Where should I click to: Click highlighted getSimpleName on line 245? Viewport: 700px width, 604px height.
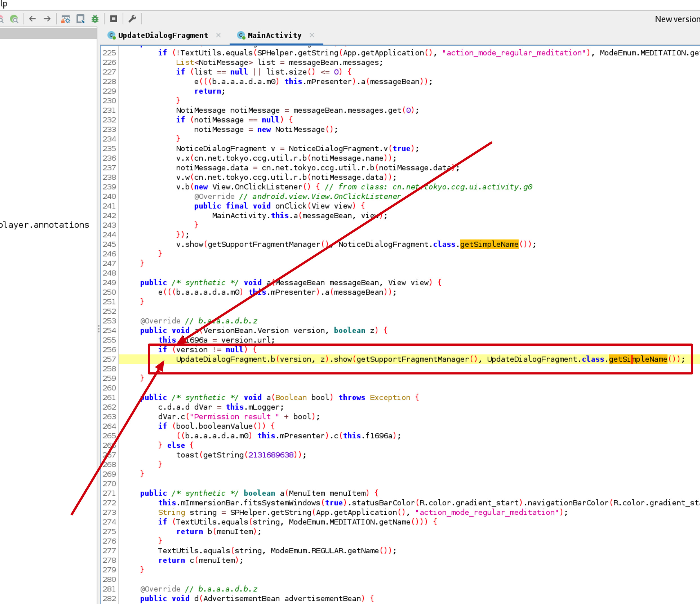(x=489, y=244)
